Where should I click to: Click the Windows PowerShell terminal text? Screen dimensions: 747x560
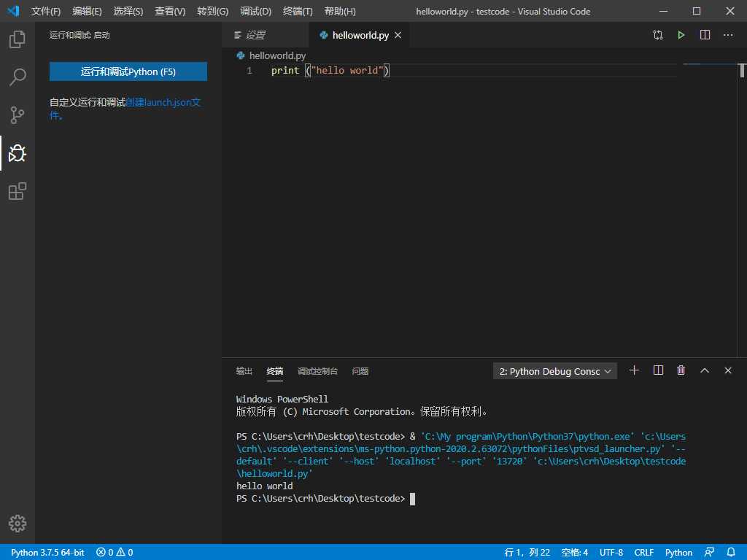282,399
